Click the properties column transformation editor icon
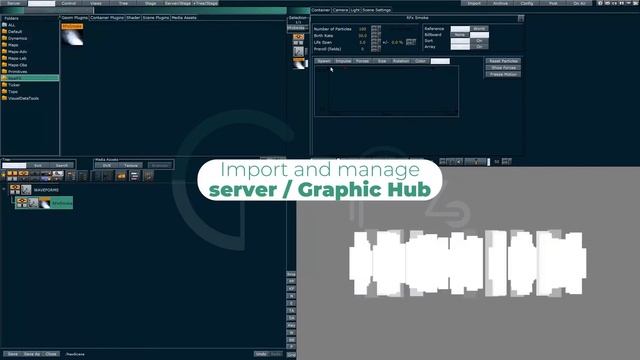Viewport: 640px width, 360px height. (298, 51)
